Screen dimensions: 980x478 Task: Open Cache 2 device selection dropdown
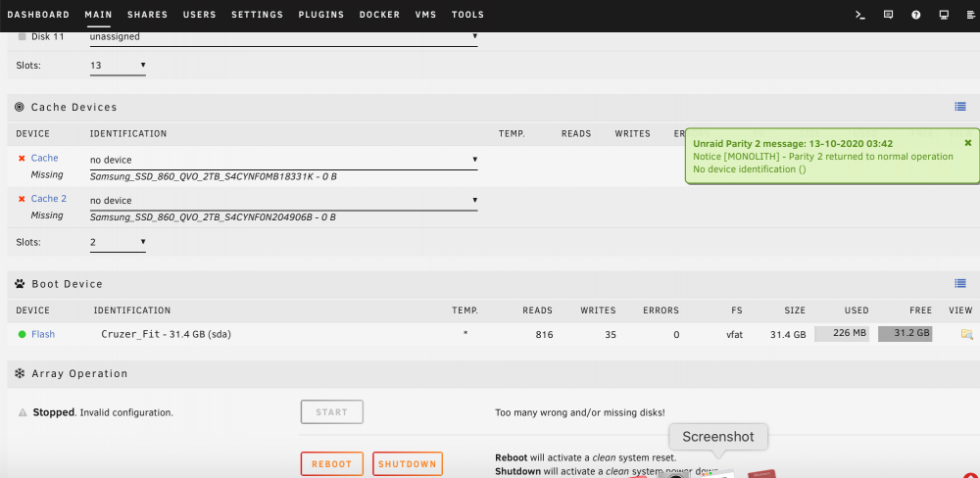tap(284, 201)
